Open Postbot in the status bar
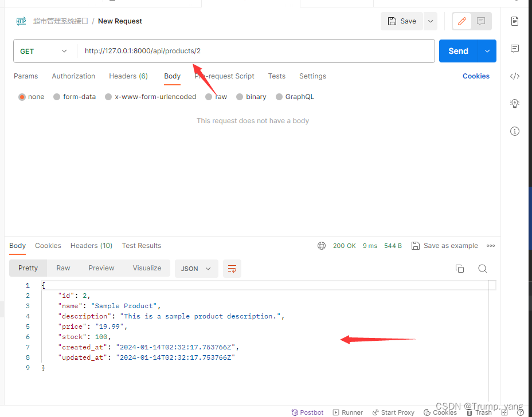Screen dimensions: 532x417 tap(307, 412)
